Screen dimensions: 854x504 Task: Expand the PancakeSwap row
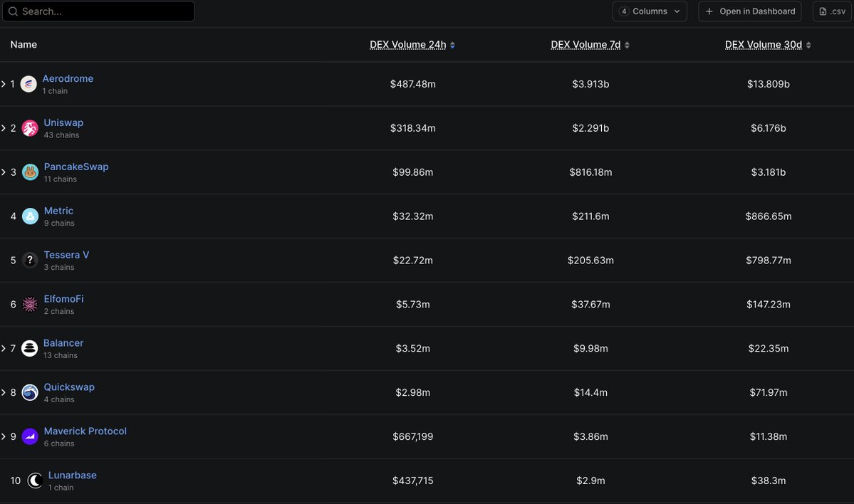tap(4, 172)
